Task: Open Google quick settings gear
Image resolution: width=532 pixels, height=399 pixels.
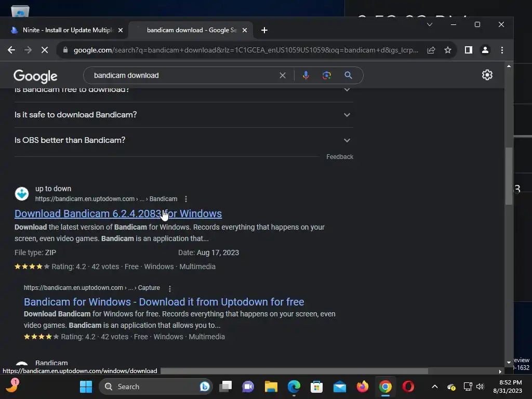Action: click(x=487, y=75)
